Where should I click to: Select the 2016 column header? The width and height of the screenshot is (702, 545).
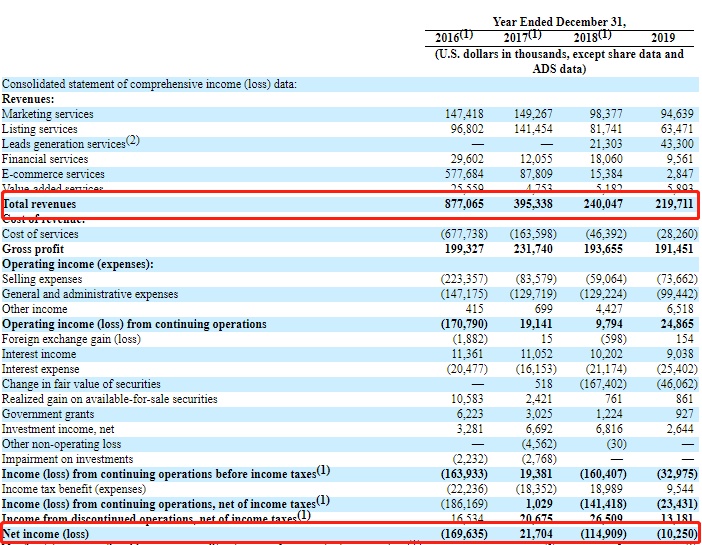tap(451, 38)
